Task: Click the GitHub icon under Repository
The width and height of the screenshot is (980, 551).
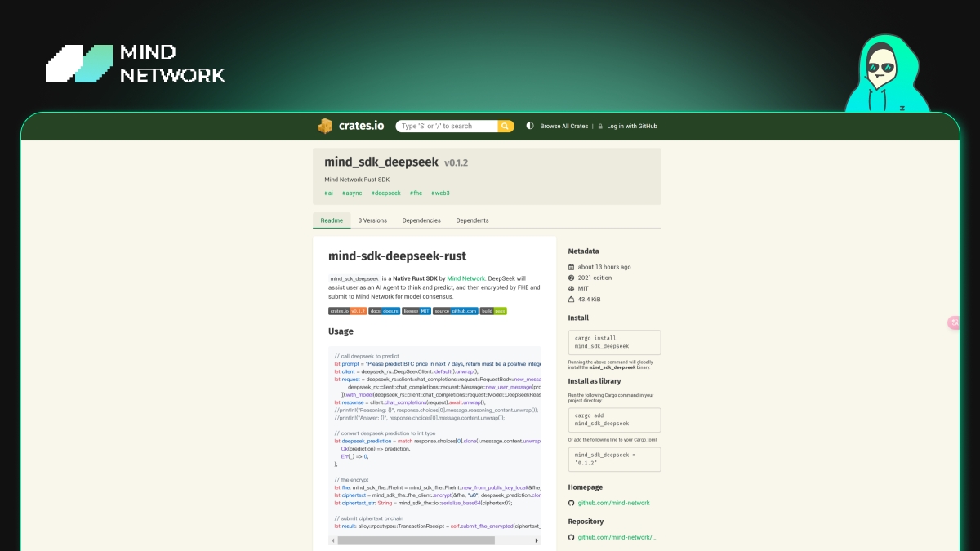Action: [x=572, y=537]
